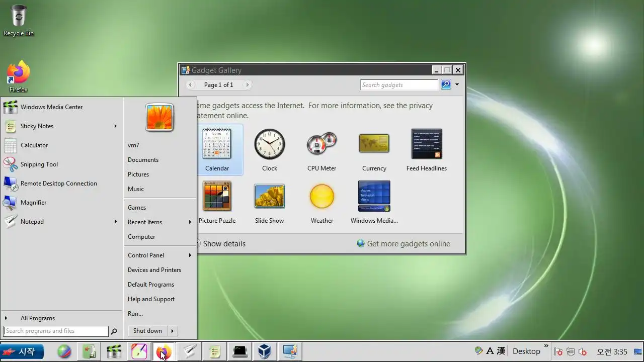Go to previous gadget page arrow

pyautogui.click(x=191, y=85)
